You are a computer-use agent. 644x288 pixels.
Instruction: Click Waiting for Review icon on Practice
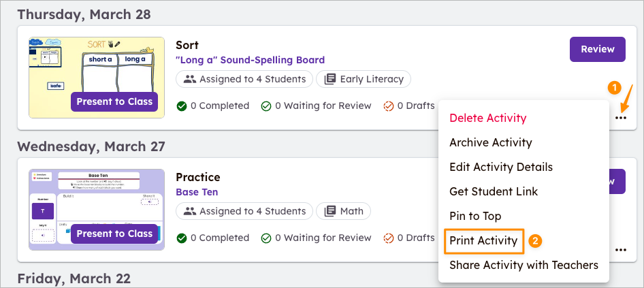point(266,238)
